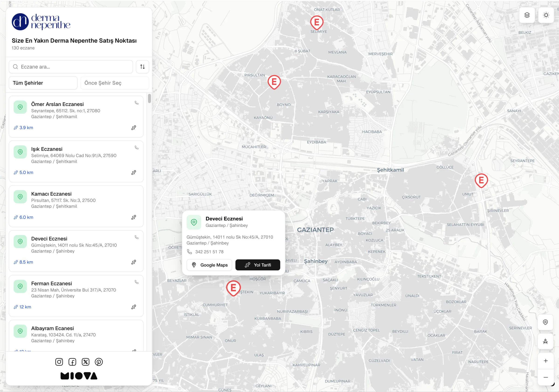This screenshot has width=559, height=392.
Task: Click phone number 342 251 51 78
Action: [209, 252]
